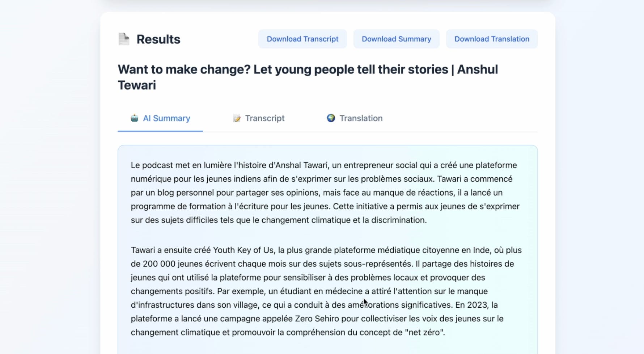Screen dimensions: 644x354
Task: Click the Results heading text
Action: coord(158,39)
